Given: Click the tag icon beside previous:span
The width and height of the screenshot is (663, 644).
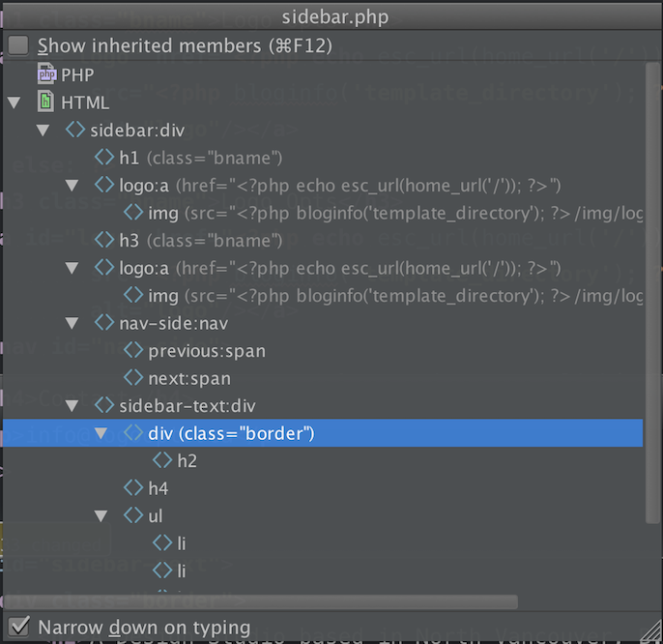Looking at the screenshot, I should tap(133, 350).
